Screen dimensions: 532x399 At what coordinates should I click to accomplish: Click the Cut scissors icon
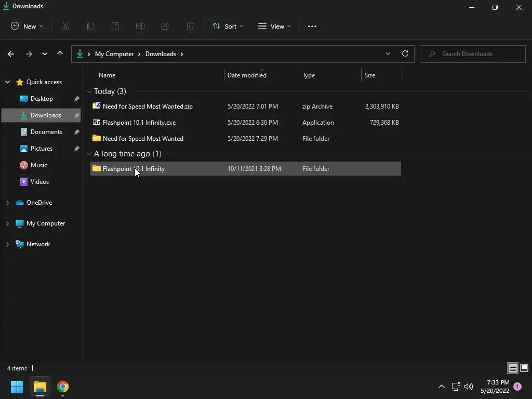[x=65, y=26]
